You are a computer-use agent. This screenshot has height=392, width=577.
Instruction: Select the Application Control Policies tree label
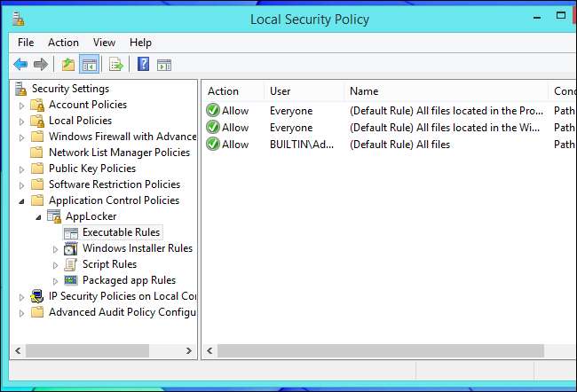(115, 200)
